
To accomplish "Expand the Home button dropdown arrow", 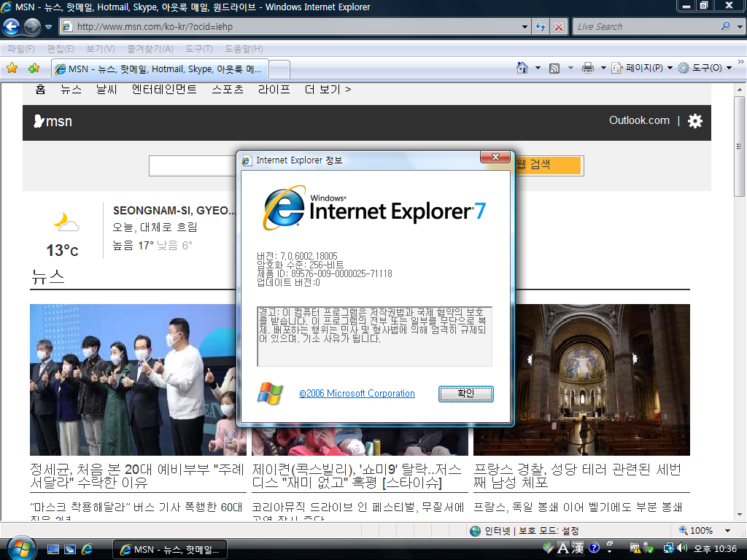I will pos(538,68).
